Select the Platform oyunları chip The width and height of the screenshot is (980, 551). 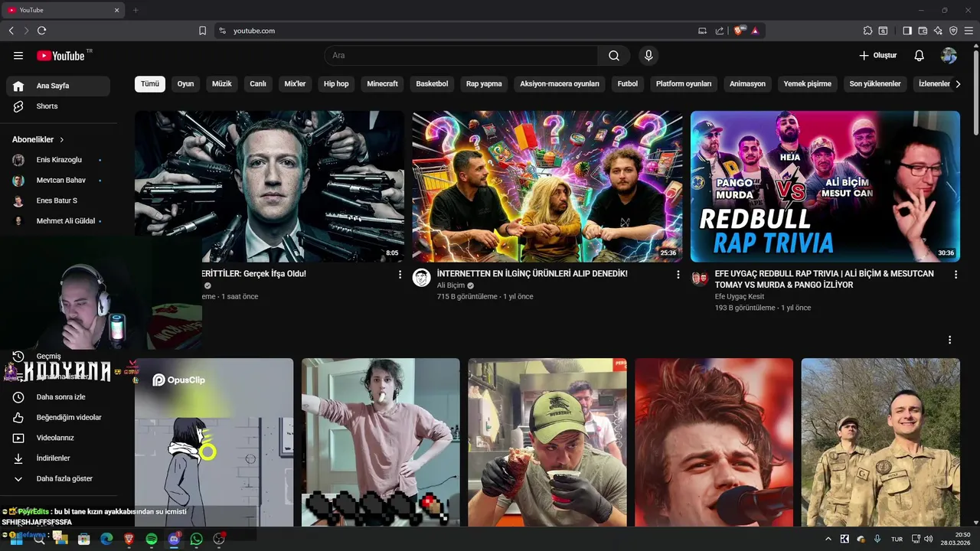pos(684,84)
